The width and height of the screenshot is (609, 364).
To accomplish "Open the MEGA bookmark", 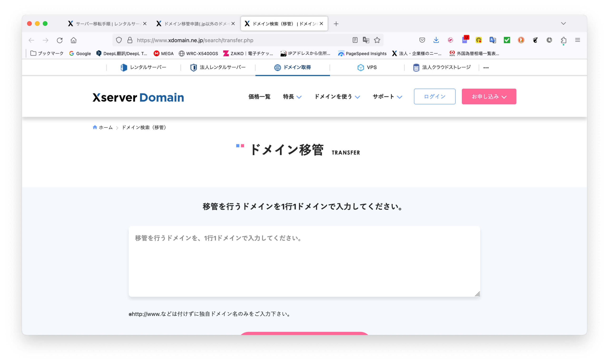I will tap(163, 53).
